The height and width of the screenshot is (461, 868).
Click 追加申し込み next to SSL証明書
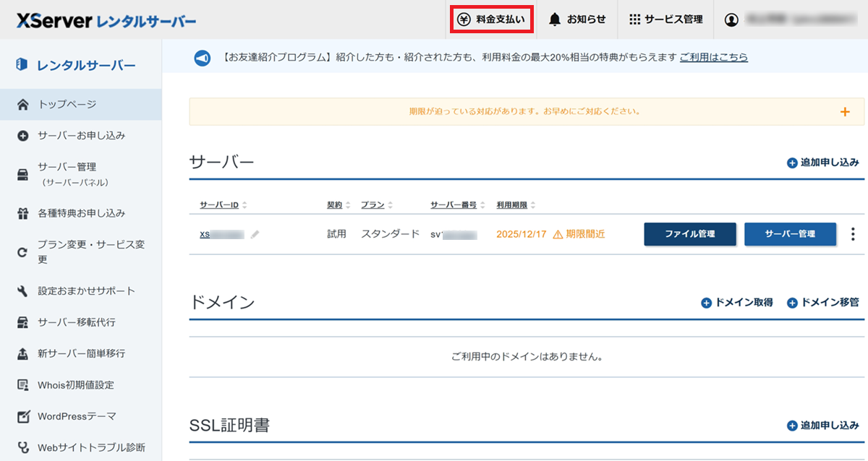click(x=823, y=426)
